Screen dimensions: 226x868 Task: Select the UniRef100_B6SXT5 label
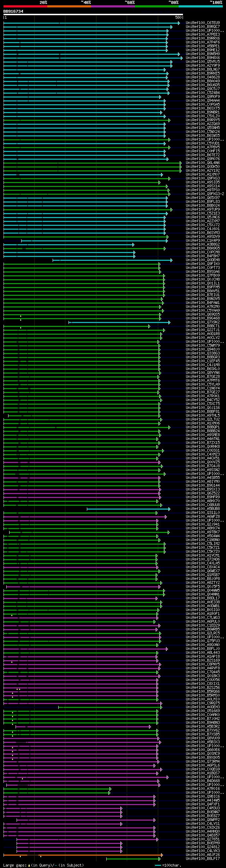[203, 108]
